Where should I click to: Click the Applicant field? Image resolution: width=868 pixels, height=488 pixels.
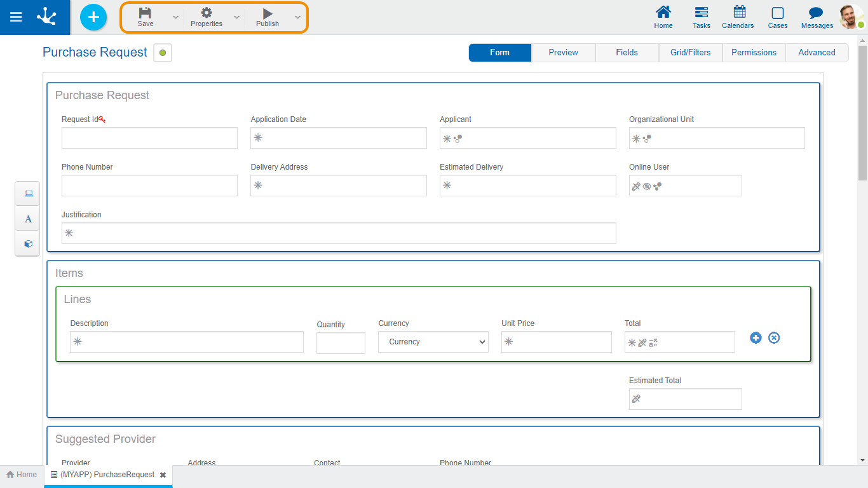pyautogui.click(x=528, y=138)
